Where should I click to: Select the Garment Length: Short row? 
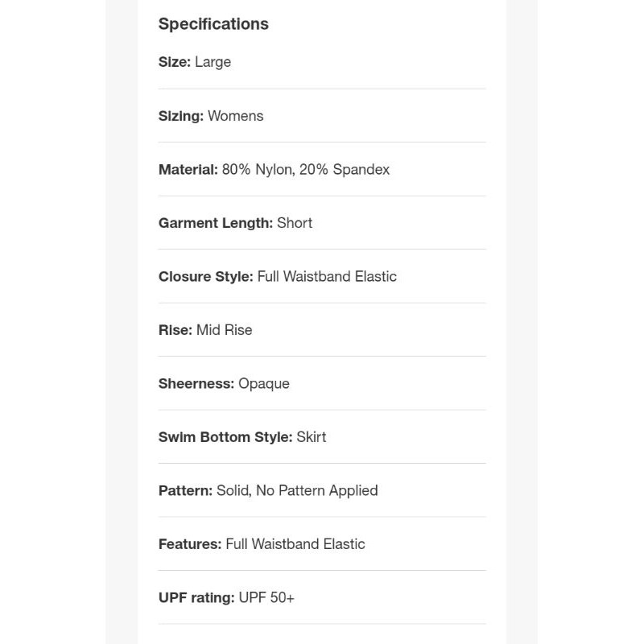235,223
